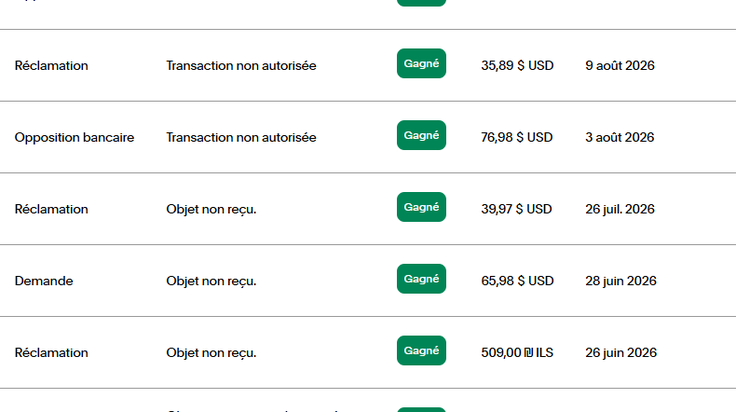Select Objet non reçu for 39,97 $
The height and width of the screenshot is (412, 736).
pyautogui.click(x=211, y=209)
